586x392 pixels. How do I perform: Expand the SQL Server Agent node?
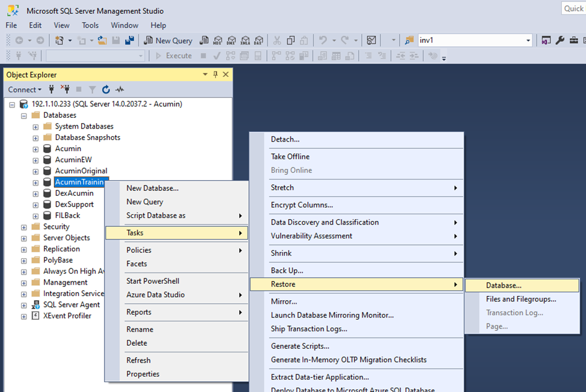point(24,306)
